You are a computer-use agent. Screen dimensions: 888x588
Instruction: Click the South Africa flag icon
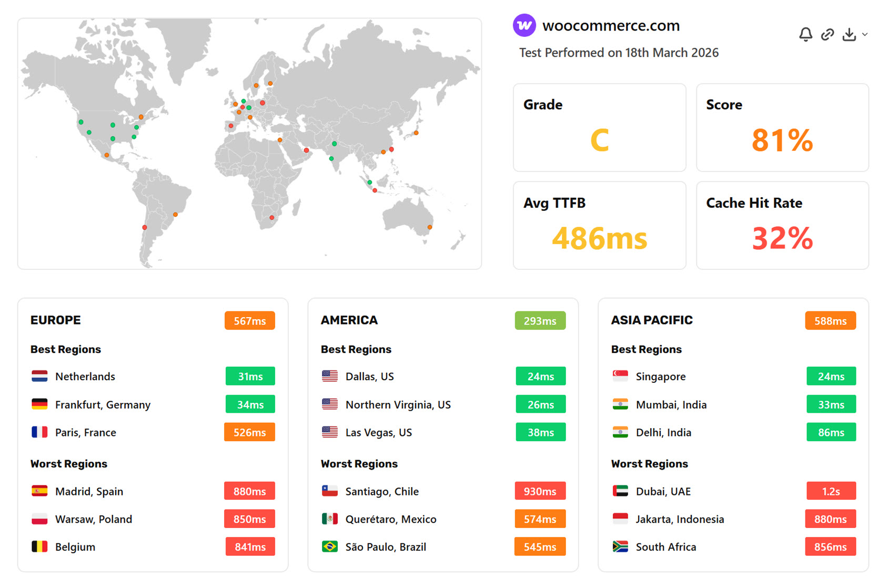click(x=620, y=547)
